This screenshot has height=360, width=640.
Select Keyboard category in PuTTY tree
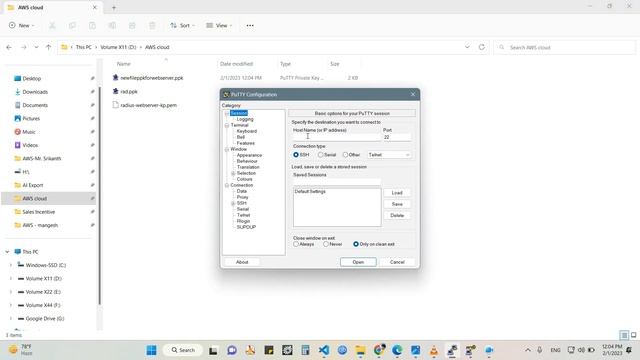pyautogui.click(x=247, y=131)
